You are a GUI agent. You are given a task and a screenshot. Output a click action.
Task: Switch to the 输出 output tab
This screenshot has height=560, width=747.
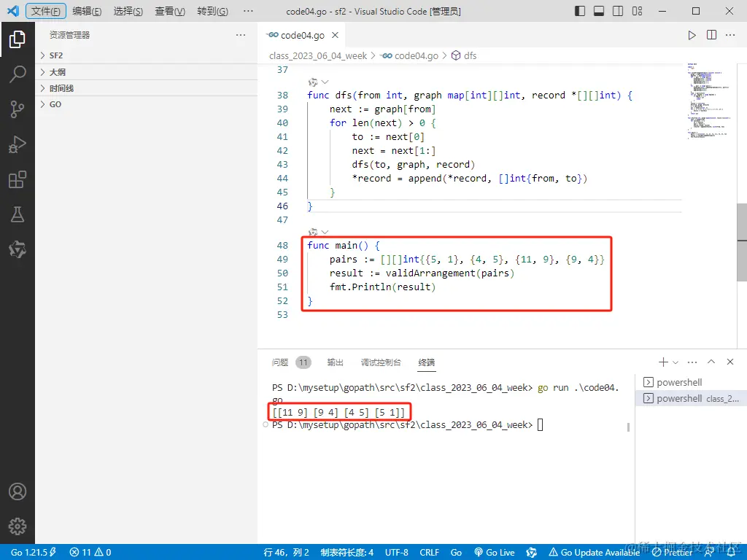click(335, 362)
